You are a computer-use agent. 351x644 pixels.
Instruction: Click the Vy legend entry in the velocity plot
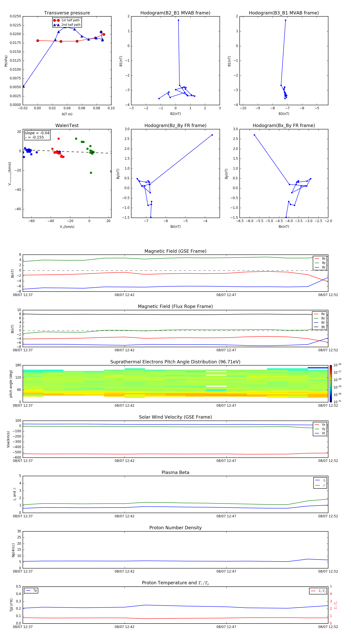click(320, 429)
